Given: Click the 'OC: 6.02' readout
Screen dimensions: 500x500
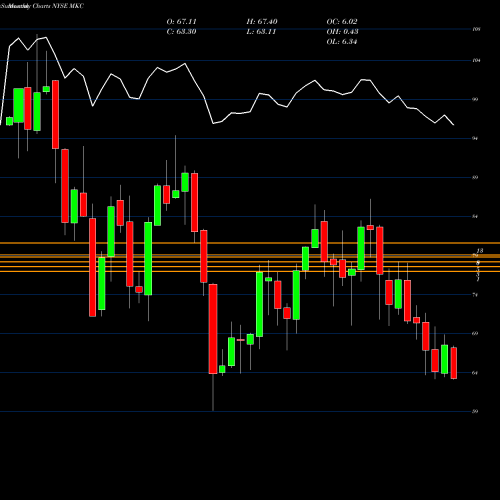Looking at the screenshot, I should 342,22.
